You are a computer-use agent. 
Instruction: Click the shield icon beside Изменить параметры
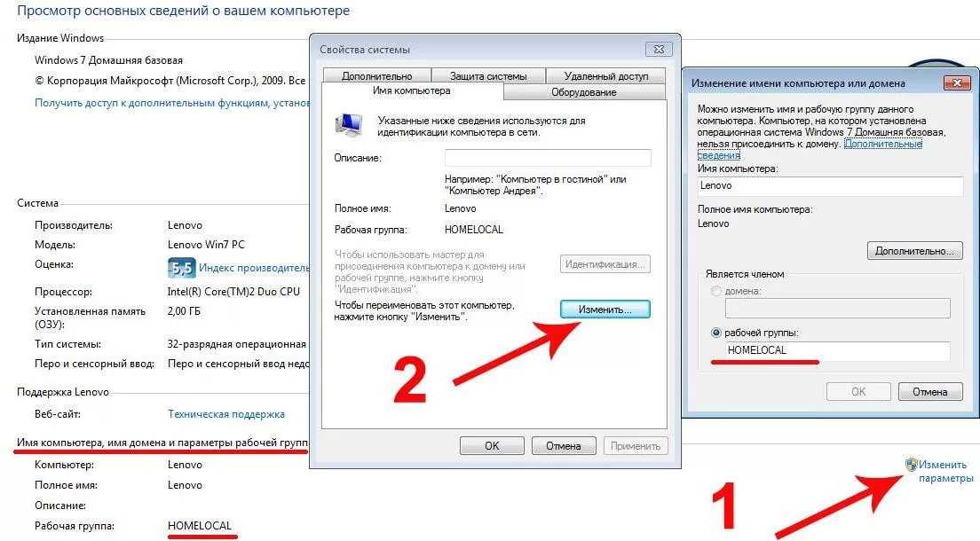point(912,464)
